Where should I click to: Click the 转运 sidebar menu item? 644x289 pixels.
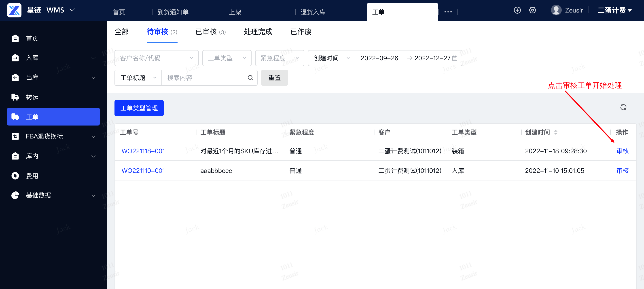click(53, 97)
